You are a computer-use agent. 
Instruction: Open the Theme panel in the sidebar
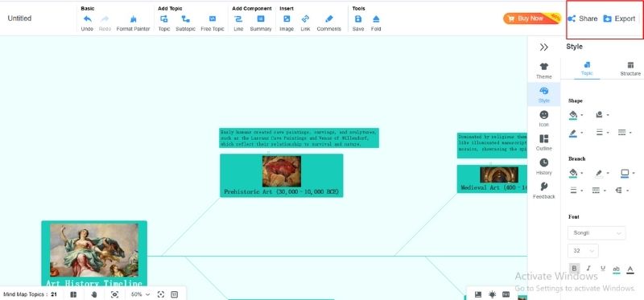544,71
